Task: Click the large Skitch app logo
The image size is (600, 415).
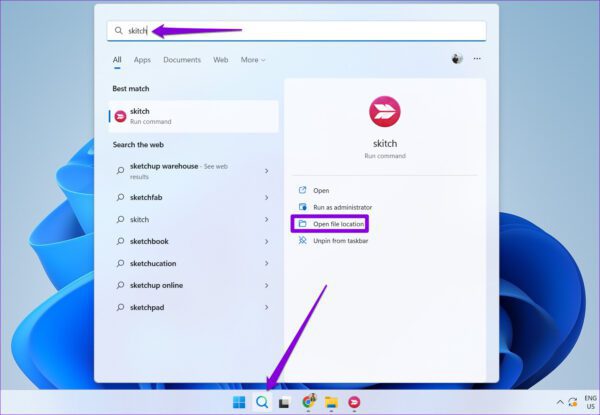Action: [385, 112]
